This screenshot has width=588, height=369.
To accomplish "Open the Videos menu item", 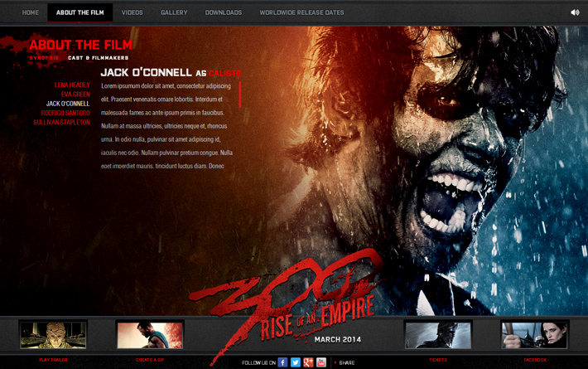I will click(x=132, y=12).
